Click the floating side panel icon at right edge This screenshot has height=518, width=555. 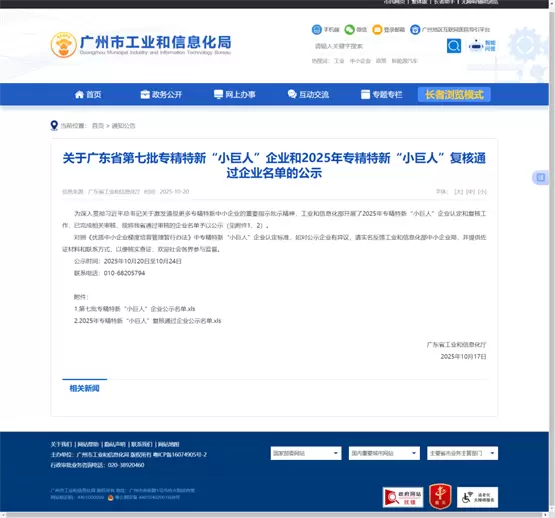pyautogui.click(x=540, y=177)
